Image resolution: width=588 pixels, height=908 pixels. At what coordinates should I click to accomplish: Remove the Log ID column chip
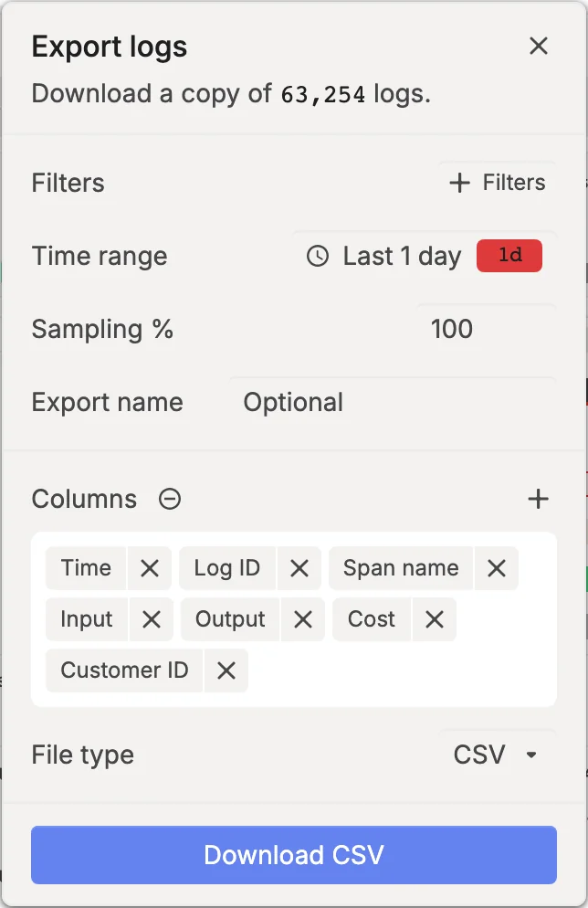tap(299, 568)
